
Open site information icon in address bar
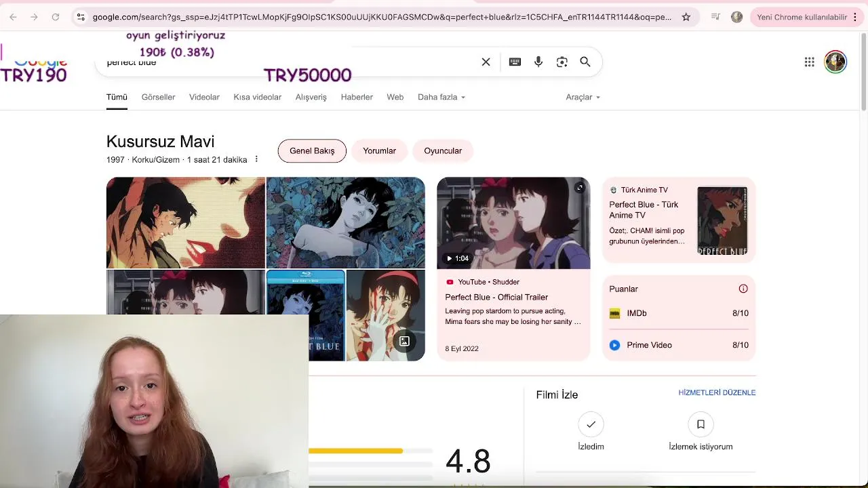pos(81,17)
